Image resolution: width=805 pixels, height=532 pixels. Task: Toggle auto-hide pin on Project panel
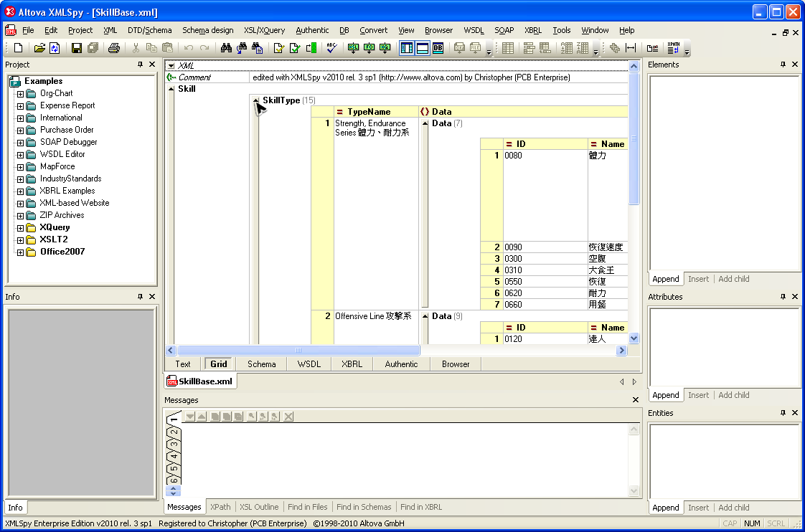(x=140, y=65)
